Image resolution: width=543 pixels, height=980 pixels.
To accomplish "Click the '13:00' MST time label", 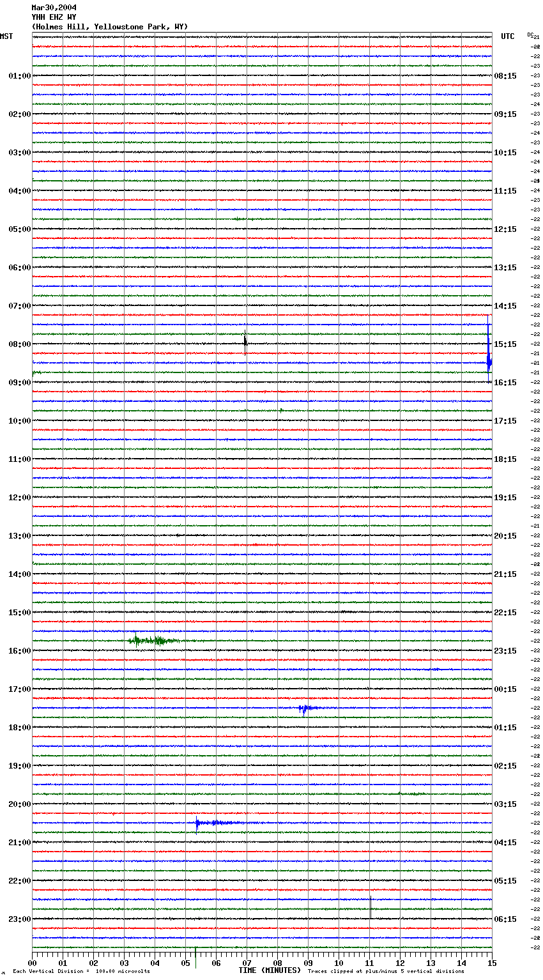I will [20, 536].
